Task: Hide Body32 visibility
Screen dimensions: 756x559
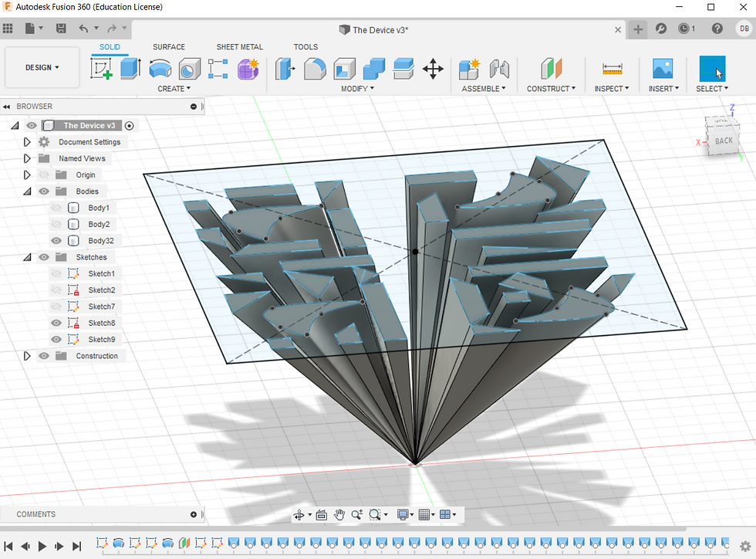Action: (x=56, y=240)
